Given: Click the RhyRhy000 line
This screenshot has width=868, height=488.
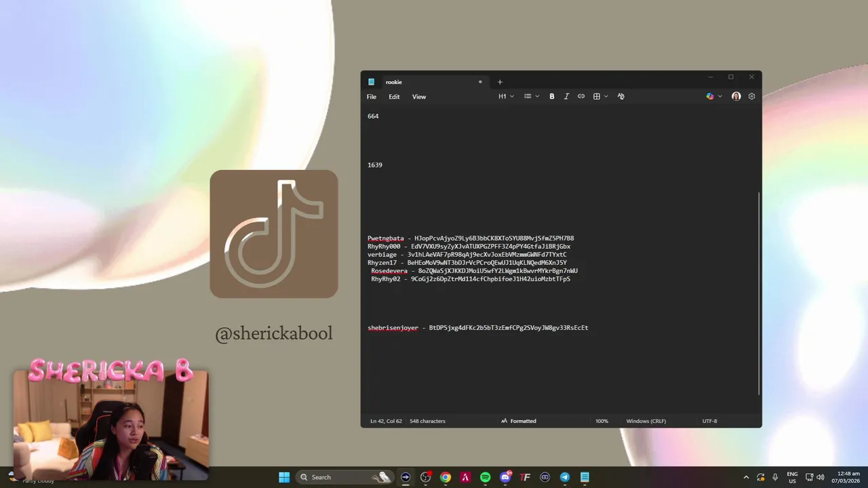Looking at the screenshot, I should click(x=469, y=247).
